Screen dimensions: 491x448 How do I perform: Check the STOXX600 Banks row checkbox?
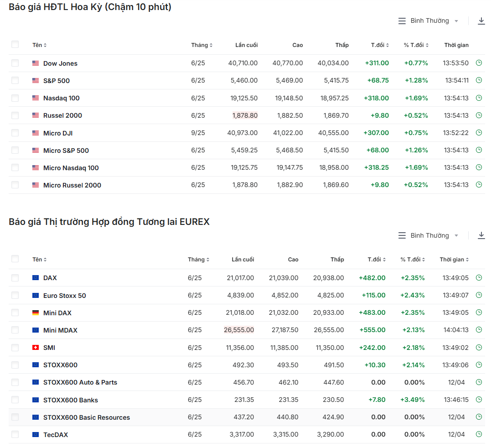click(x=15, y=400)
